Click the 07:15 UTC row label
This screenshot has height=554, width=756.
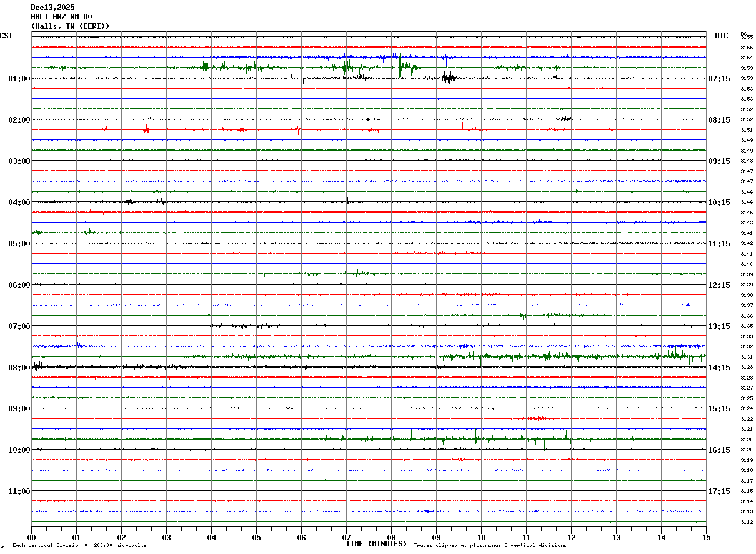(x=719, y=79)
